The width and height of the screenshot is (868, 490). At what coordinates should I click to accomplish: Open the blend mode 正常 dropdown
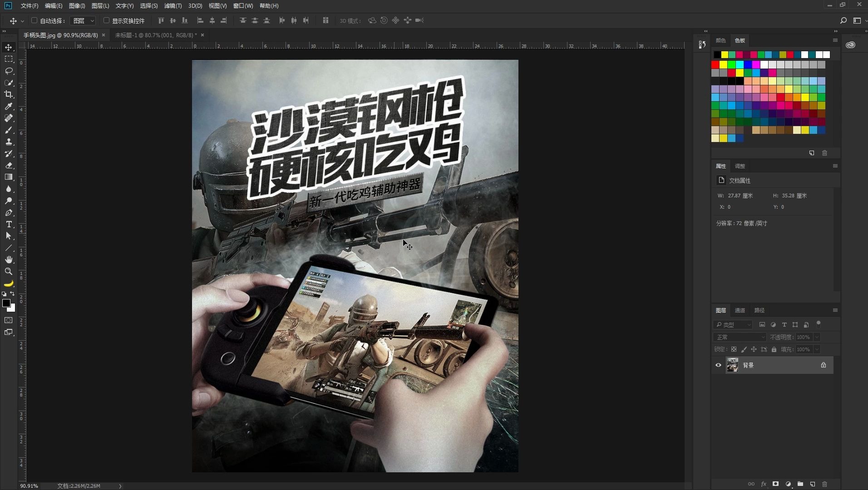point(740,337)
